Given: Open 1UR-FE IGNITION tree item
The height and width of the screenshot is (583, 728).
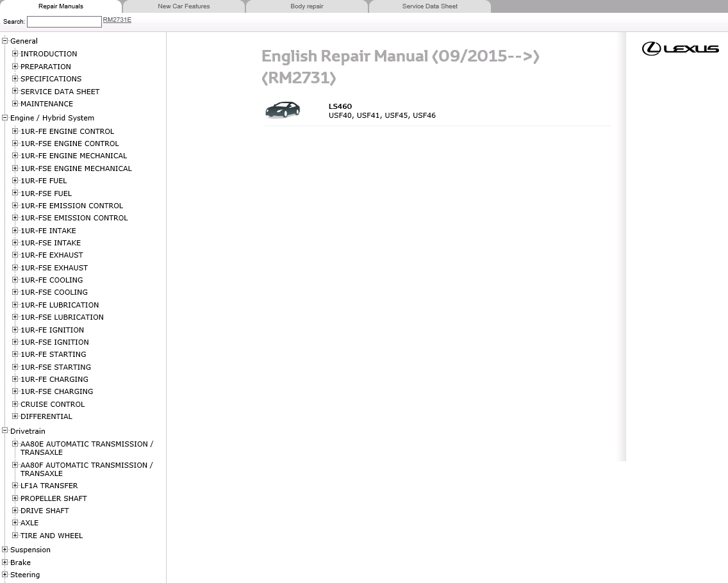Looking at the screenshot, I should click(52, 330).
